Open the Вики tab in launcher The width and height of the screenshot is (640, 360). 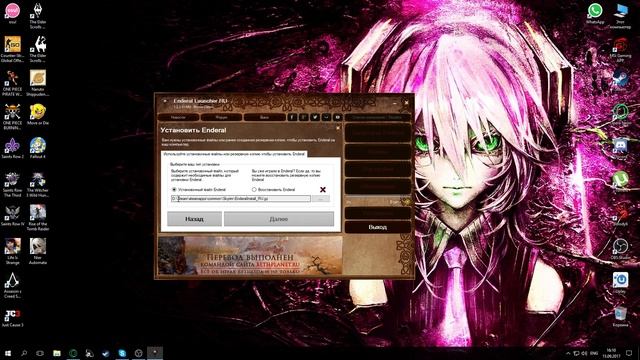coord(264,117)
